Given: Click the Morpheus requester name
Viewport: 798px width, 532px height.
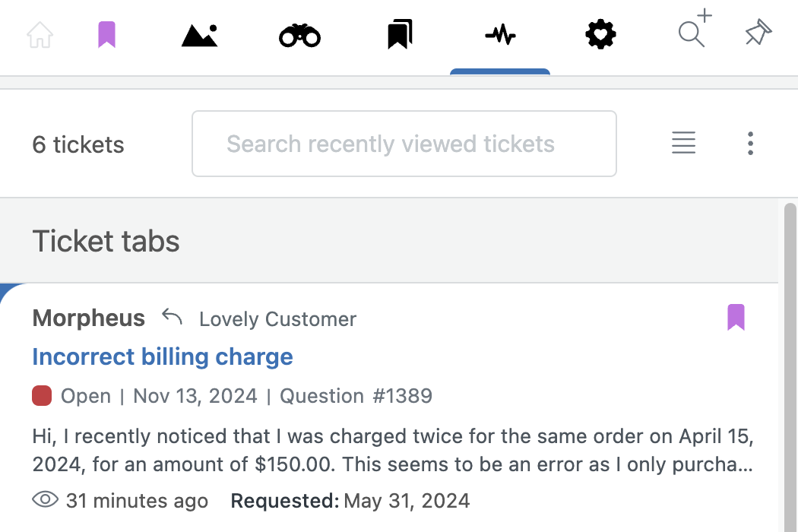Looking at the screenshot, I should tap(89, 318).
